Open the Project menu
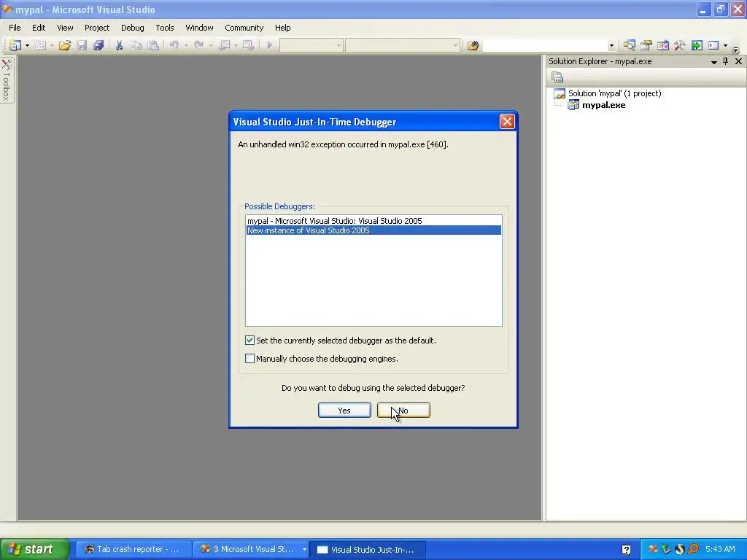Viewport: 747px width, 560px height. point(97,28)
